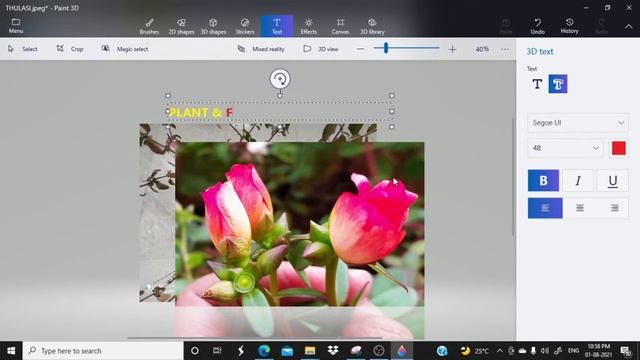Click the rotate handle above text box
The height and width of the screenshot is (360, 640).
tap(280, 79)
